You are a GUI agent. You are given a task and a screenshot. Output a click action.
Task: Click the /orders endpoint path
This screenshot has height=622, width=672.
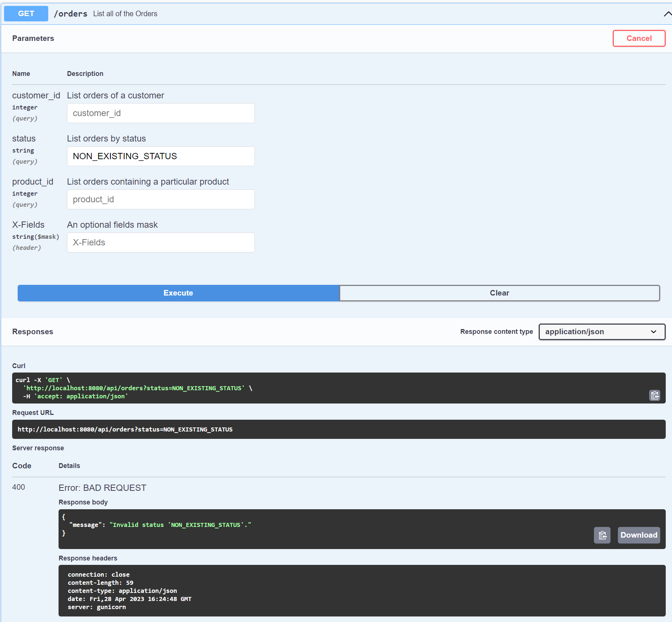tap(71, 14)
